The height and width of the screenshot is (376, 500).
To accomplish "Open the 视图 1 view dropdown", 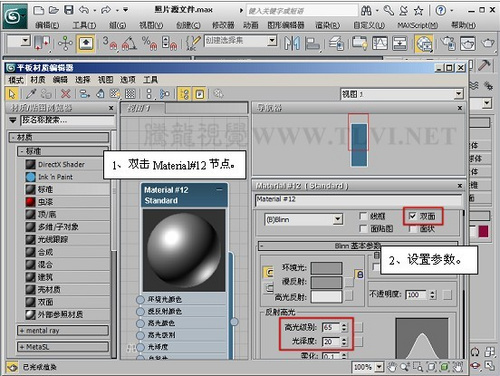I will [459, 94].
